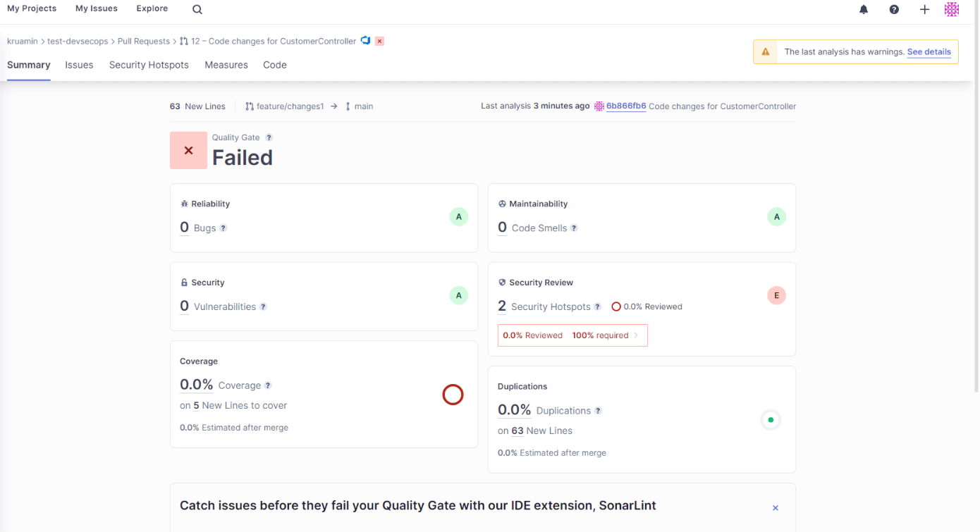Click the red coverage ring indicator
The height and width of the screenshot is (532, 980).
tap(453, 395)
